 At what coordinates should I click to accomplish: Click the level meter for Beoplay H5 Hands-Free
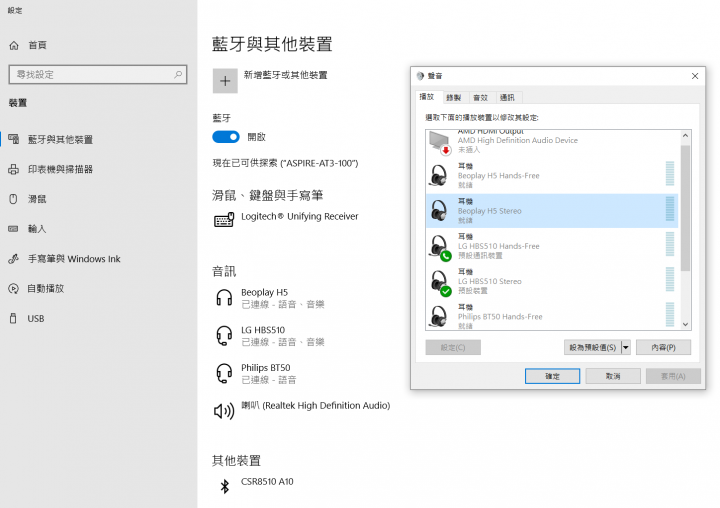tap(670, 174)
